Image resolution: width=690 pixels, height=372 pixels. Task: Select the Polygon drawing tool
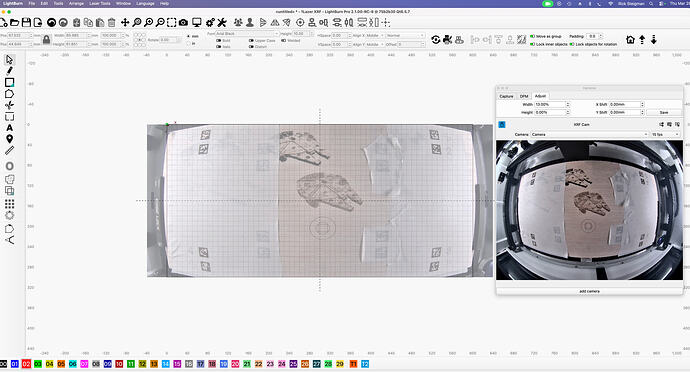pyautogui.click(x=9, y=94)
